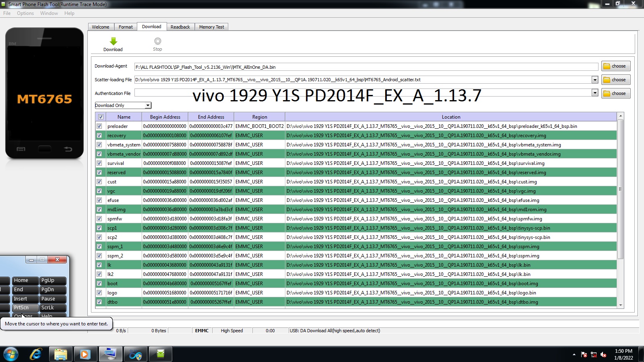Switch to the Readback tab
The width and height of the screenshot is (644, 362).
pyautogui.click(x=180, y=27)
